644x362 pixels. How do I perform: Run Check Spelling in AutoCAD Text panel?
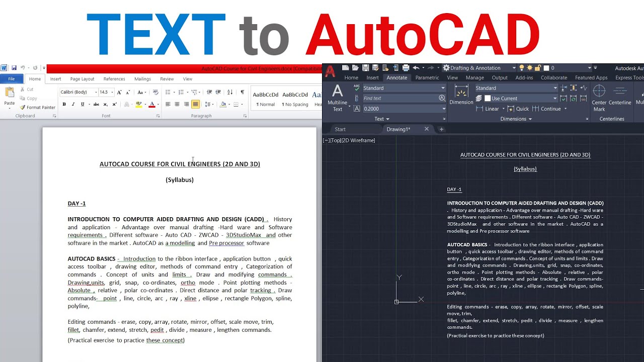(357, 88)
